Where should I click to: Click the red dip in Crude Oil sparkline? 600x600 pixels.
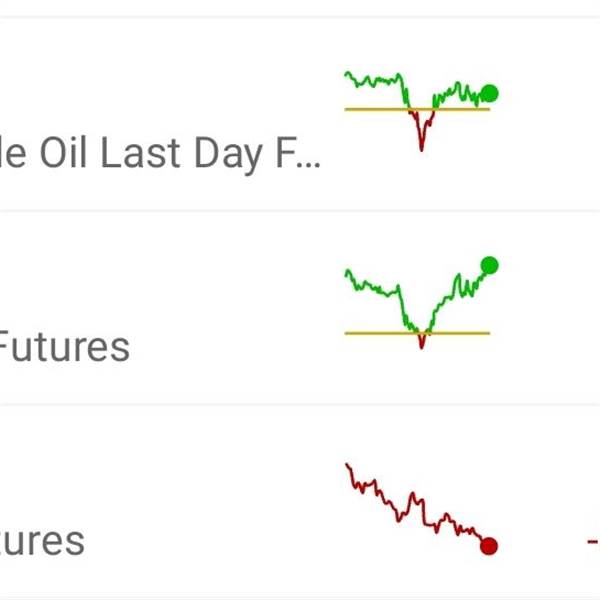point(421,131)
